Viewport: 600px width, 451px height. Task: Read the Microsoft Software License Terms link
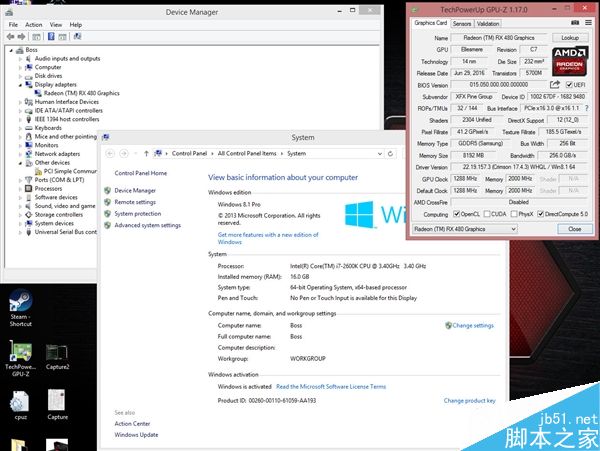click(x=331, y=386)
